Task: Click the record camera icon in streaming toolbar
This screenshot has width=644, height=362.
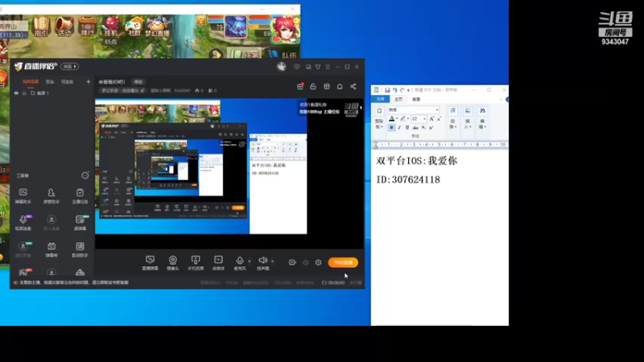Action: click(x=292, y=262)
